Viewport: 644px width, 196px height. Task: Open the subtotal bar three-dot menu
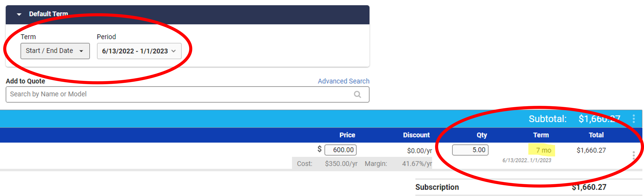tap(634, 119)
